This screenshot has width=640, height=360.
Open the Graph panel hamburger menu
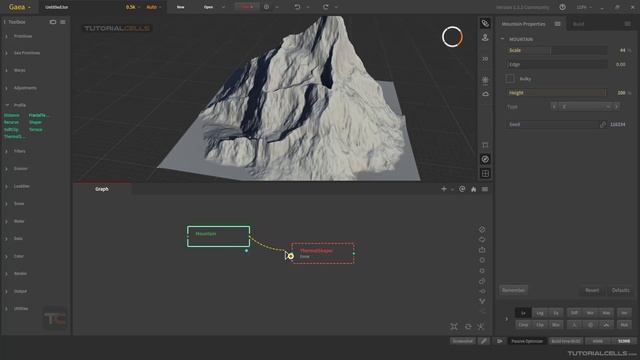pyautogui.click(x=485, y=189)
